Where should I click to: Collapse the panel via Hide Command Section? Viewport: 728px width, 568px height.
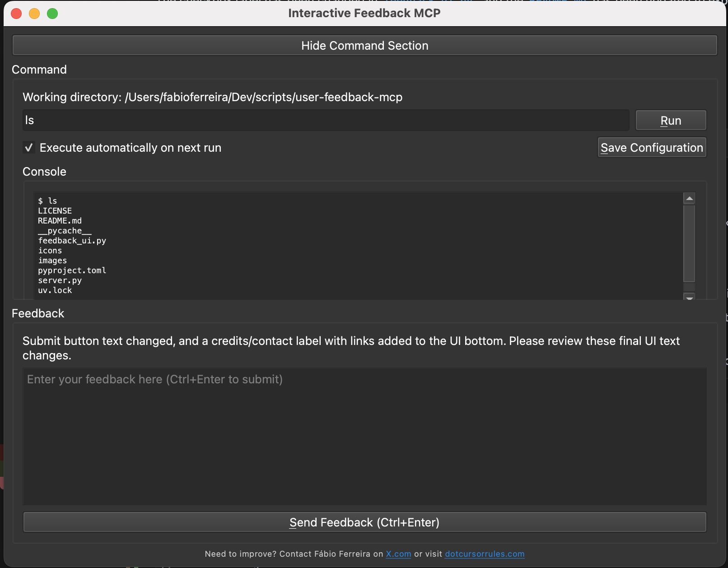click(x=364, y=46)
